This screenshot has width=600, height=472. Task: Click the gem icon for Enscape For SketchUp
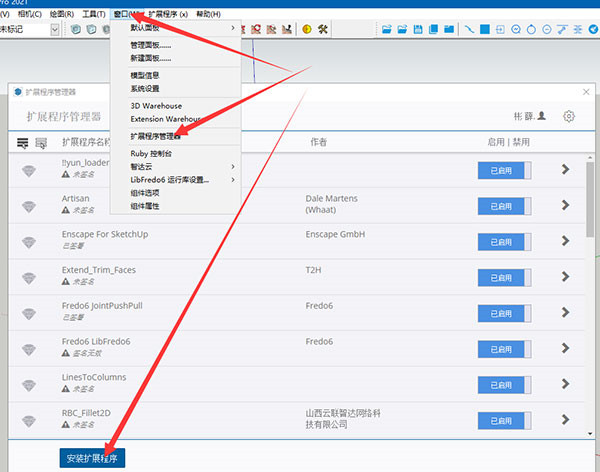29,242
